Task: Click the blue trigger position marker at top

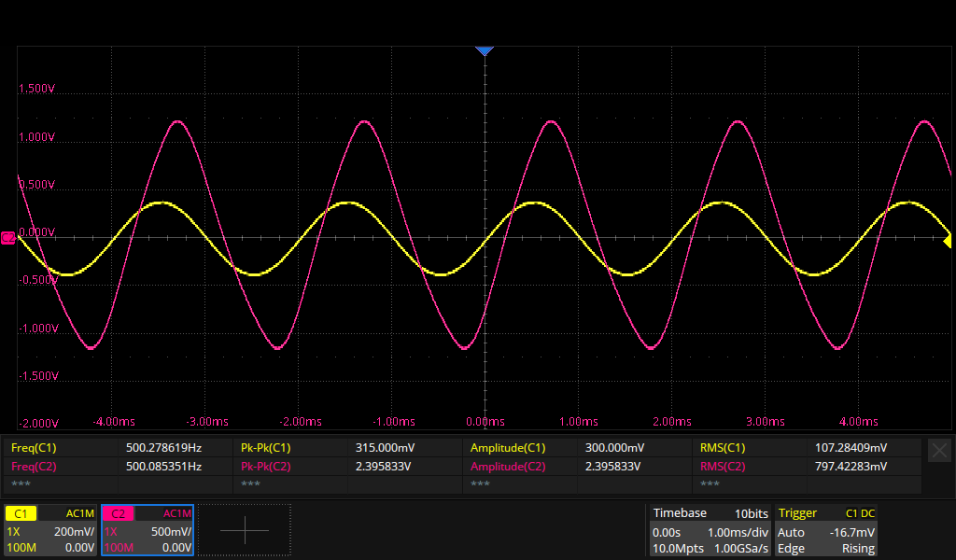Action: tap(484, 50)
